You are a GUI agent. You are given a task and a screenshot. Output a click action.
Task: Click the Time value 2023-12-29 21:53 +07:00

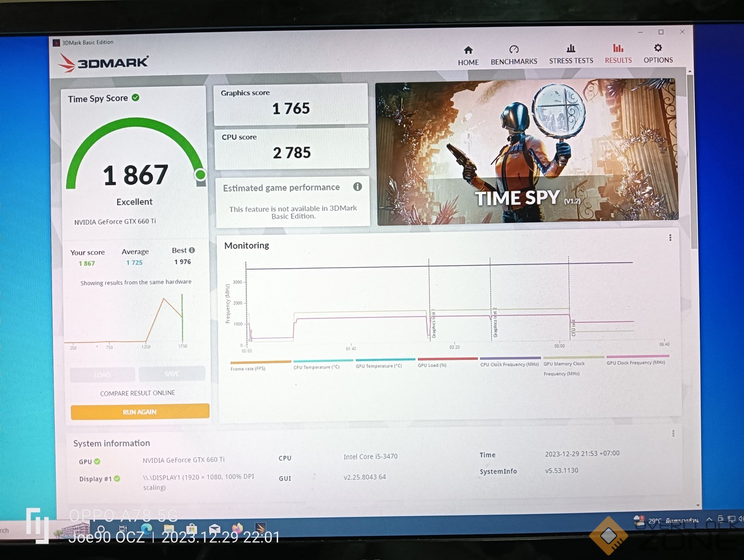[x=582, y=453]
